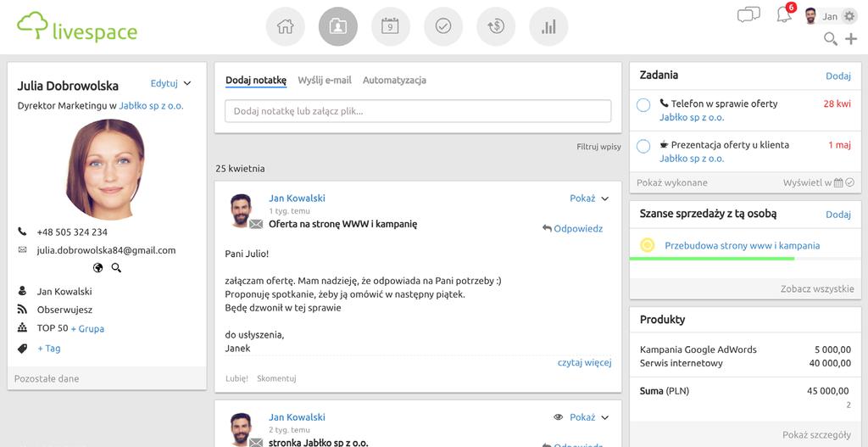
Task: Open the settings gear next to Jan
Action: coord(849,17)
